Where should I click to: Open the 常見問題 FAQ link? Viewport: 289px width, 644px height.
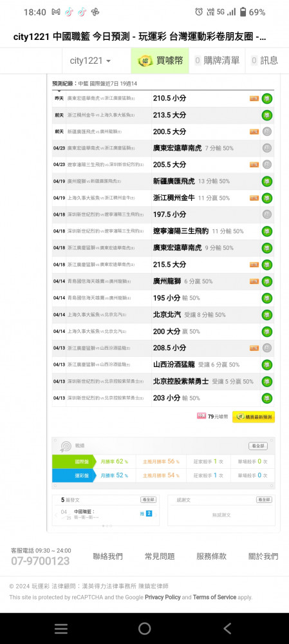[x=160, y=556]
